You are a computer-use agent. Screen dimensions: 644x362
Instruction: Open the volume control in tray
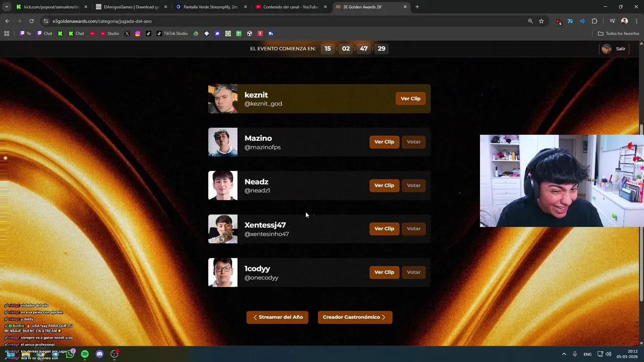pos(608,354)
